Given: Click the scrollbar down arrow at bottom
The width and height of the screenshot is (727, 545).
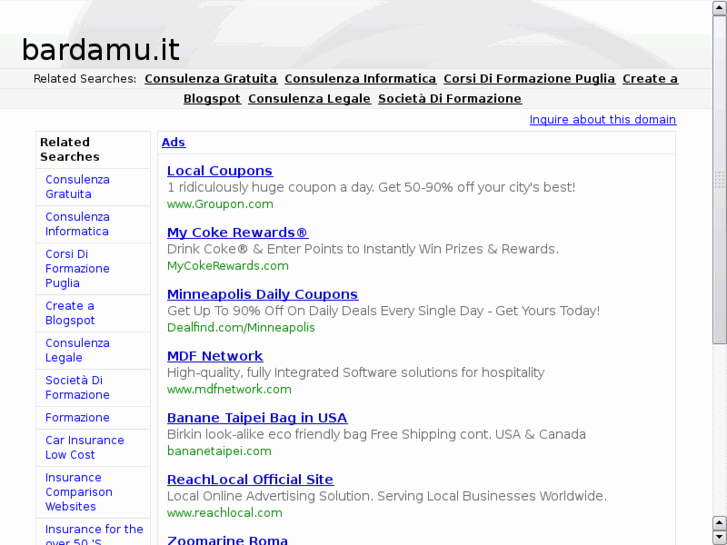Looking at the screenshot, I should (719, 537).
